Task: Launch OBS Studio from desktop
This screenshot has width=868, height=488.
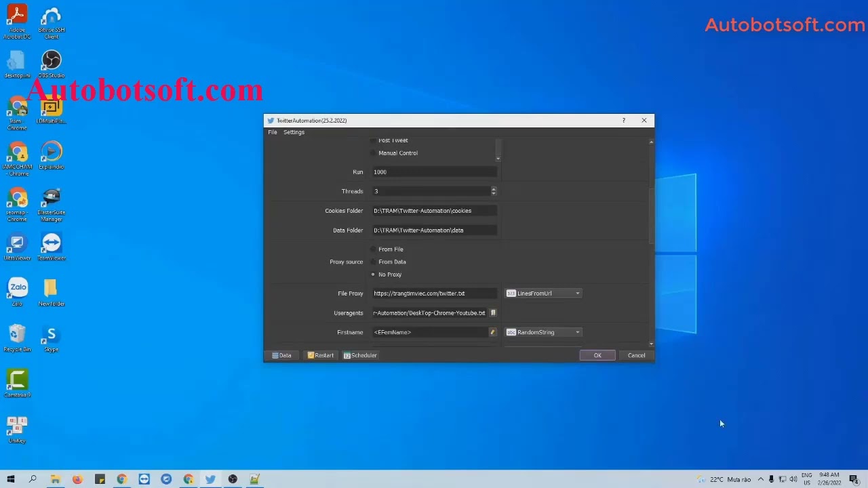Action: point(52,64)
